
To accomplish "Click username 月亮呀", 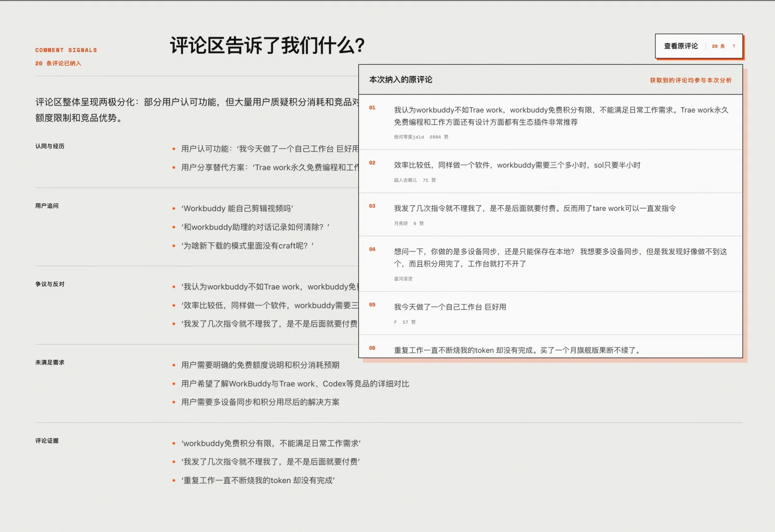I will click(401, 224).
